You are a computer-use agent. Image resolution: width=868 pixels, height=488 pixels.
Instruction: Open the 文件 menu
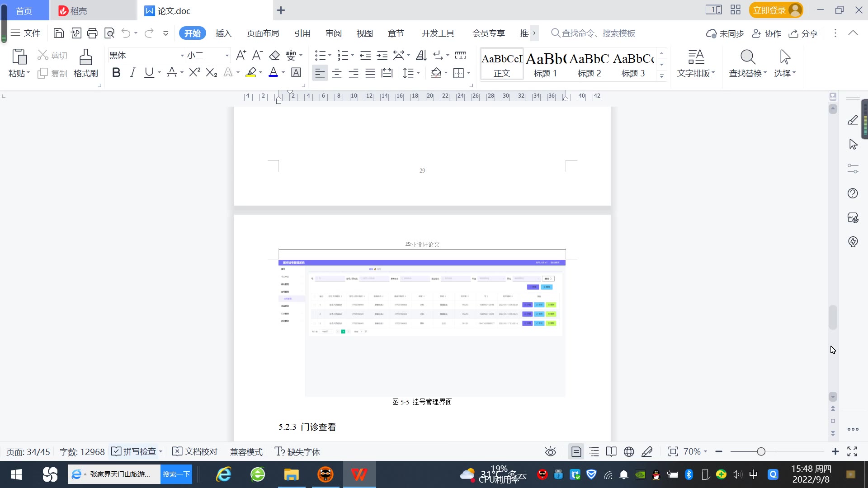[26, 33]
